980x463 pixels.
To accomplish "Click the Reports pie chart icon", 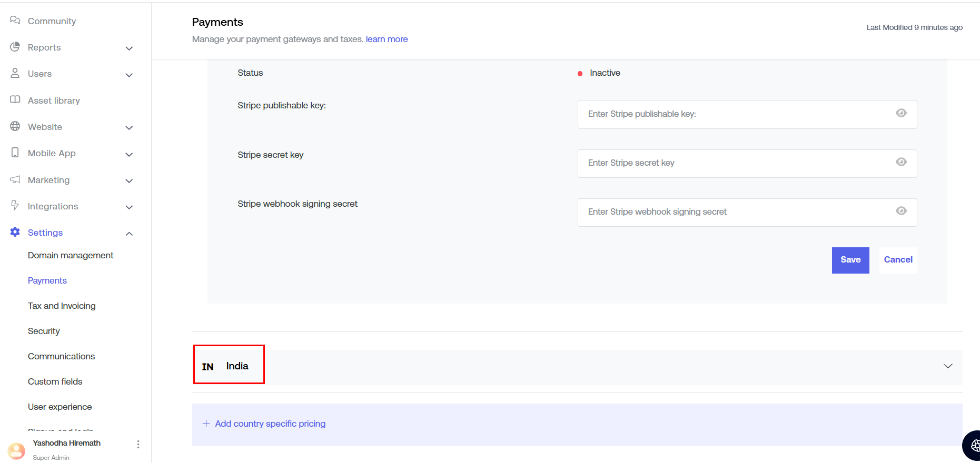I will click(x=15, y=47).
